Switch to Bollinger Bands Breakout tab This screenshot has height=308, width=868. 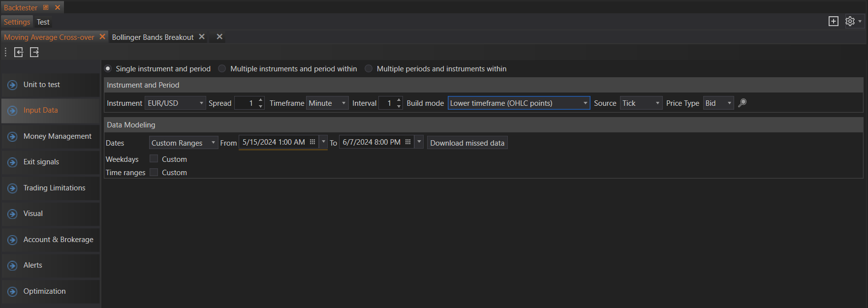pos(153,37)
